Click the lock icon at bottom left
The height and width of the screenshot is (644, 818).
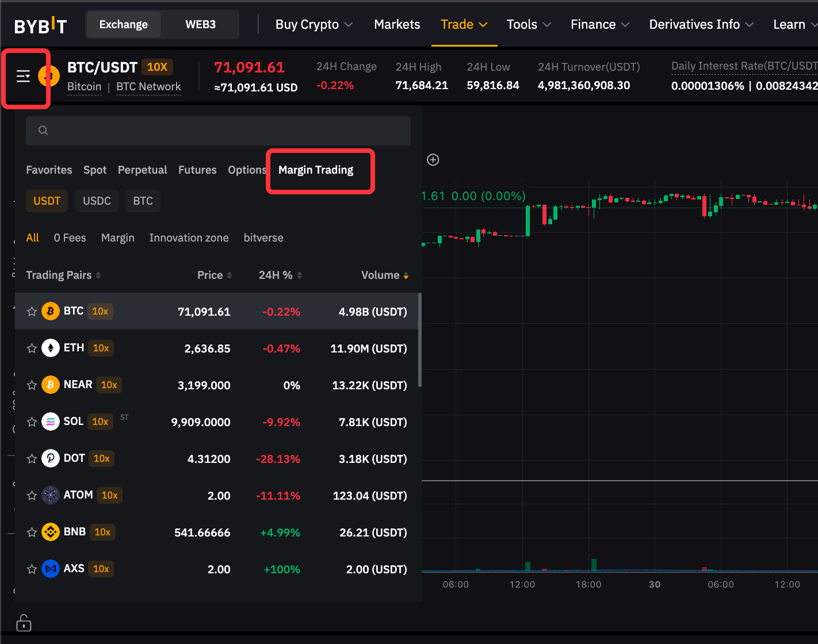pos(24,623)
